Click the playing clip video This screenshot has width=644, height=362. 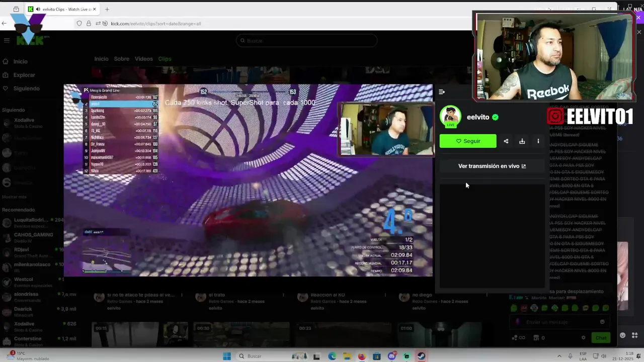pos(248,180)
